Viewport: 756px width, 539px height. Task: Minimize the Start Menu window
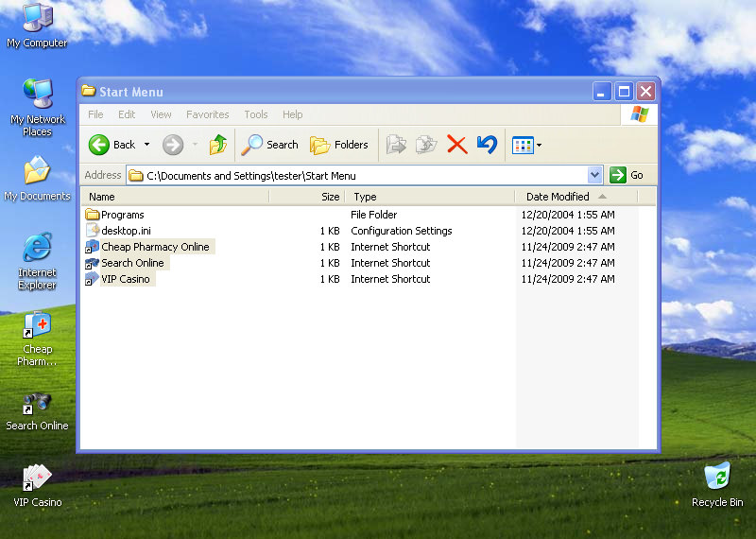(x=601, y=91)
